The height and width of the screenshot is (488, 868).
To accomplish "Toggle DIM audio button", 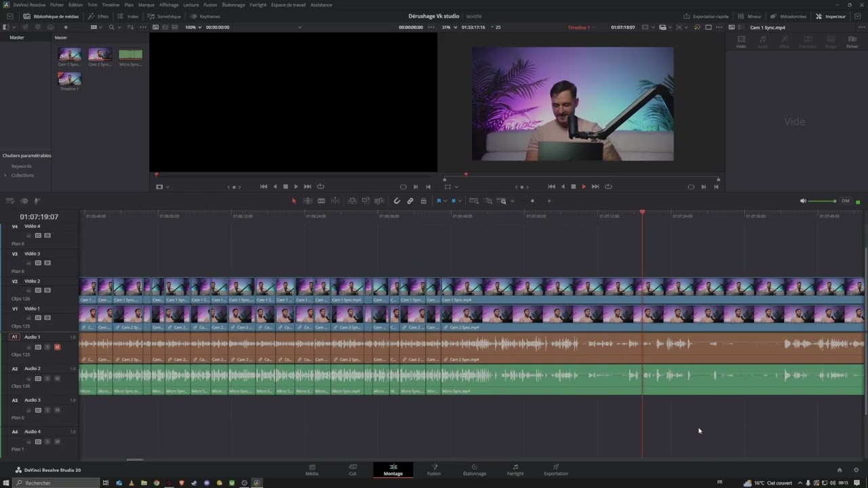I will click(846, 201).
